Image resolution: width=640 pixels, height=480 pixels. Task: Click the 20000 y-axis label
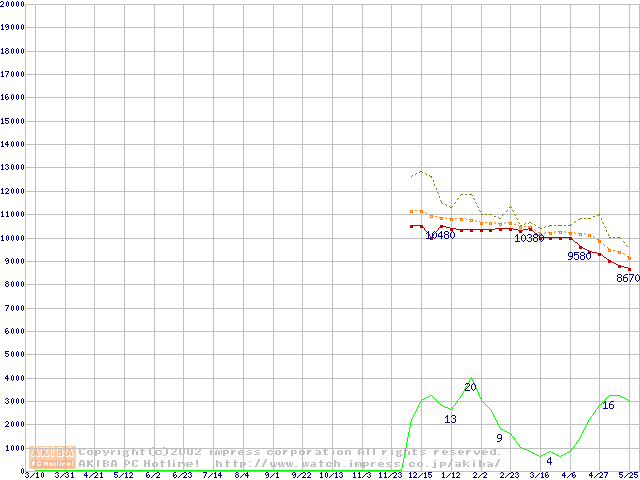13,4
